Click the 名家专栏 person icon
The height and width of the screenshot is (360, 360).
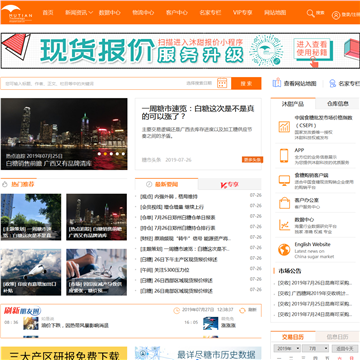[332, 83]
